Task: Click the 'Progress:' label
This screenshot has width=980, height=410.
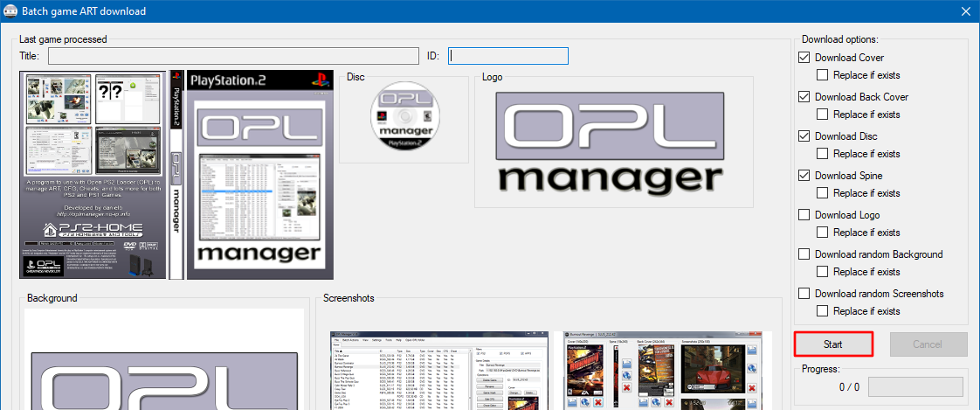Action: coord(821,369)
